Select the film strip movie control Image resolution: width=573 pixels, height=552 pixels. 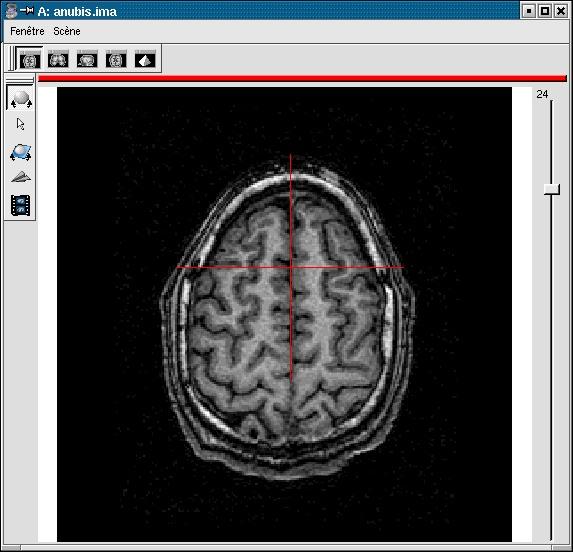point(20,205)
